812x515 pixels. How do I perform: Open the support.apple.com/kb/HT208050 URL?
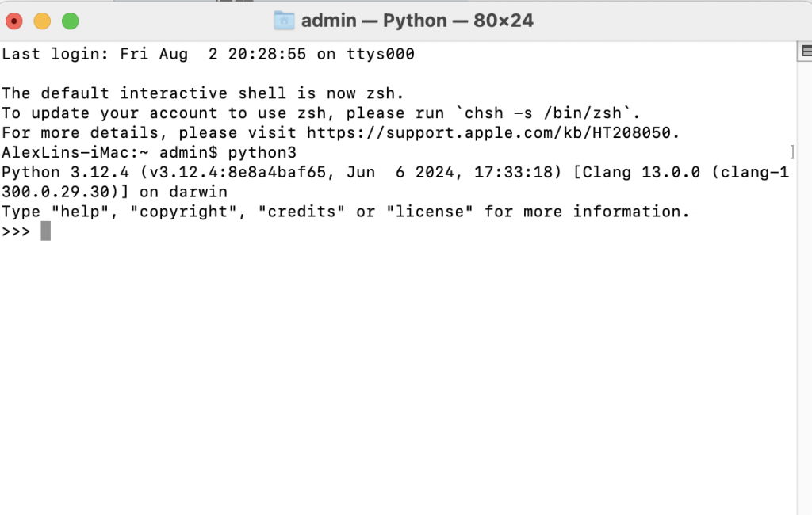(x=488, y=132)
